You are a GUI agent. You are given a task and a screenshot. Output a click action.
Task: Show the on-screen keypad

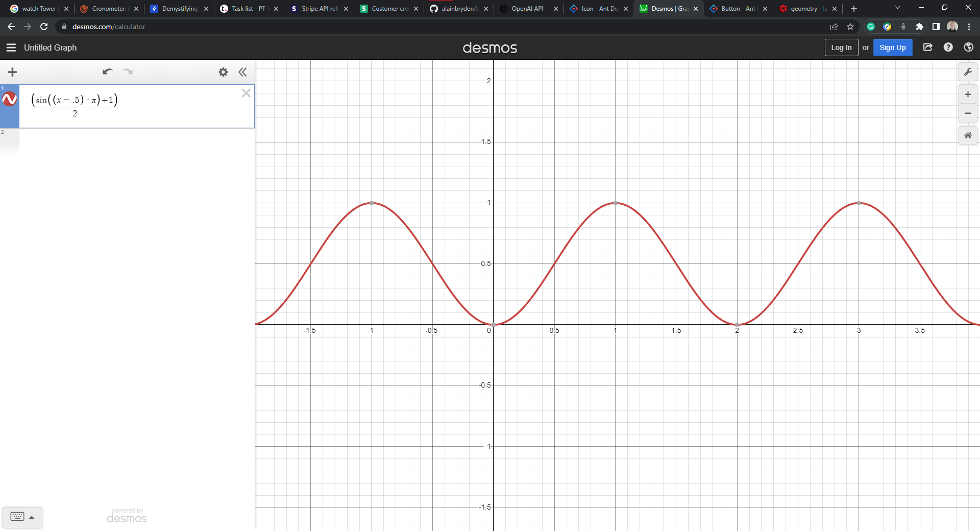22,517
